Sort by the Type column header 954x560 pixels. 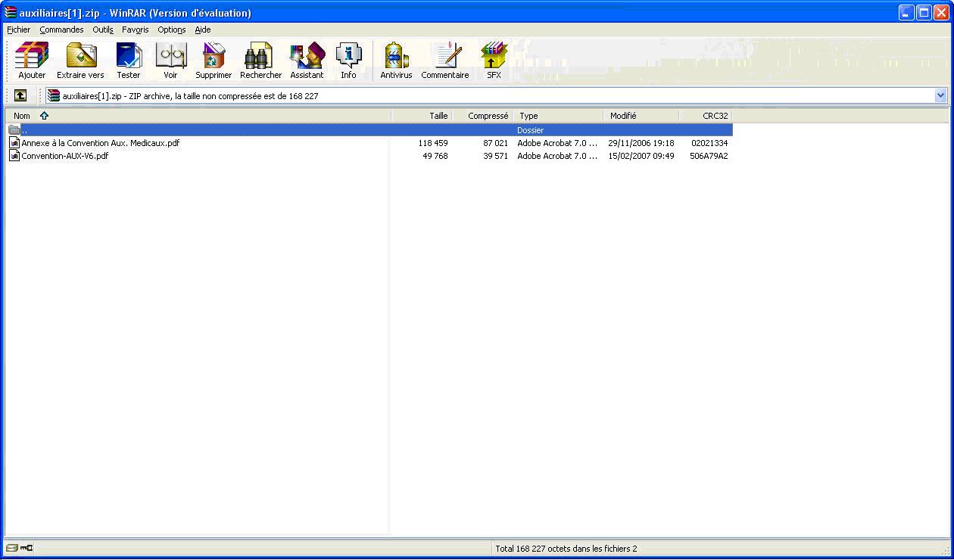click(558, 116)
